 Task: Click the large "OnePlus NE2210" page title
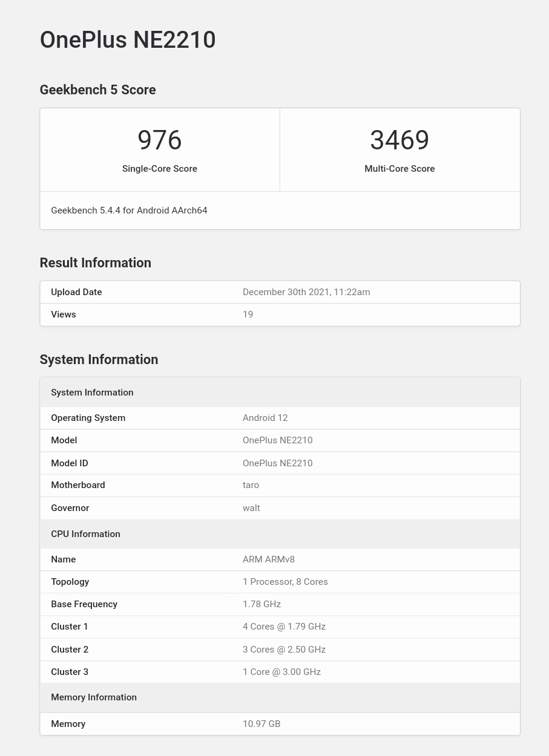128,40
